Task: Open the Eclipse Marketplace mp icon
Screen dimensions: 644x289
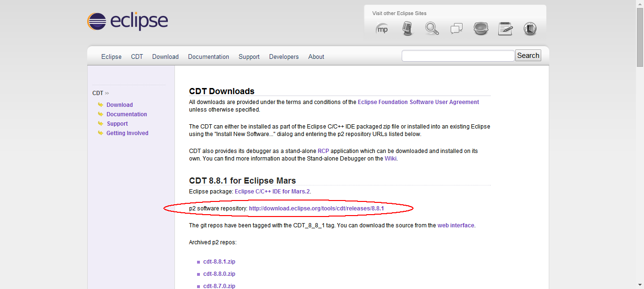Action: pos(382,29)
